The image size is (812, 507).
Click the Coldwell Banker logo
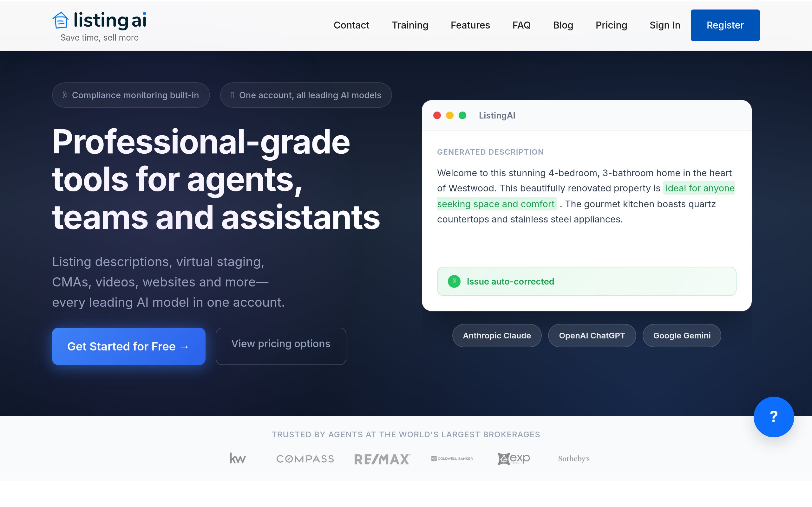(x=452, y=459)
